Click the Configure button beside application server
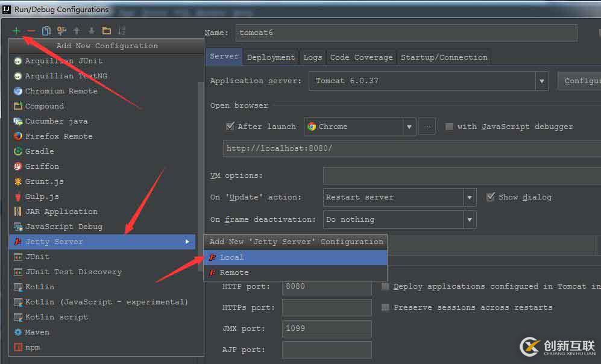Image resolution: width=601 pixels, height=364 pixels. point(579,81)
